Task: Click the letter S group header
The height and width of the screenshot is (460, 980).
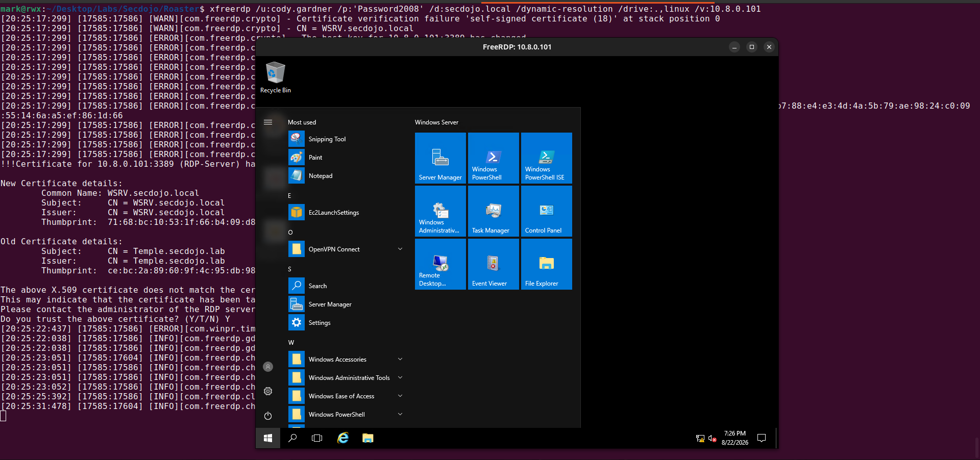Action: click(289, 269)
